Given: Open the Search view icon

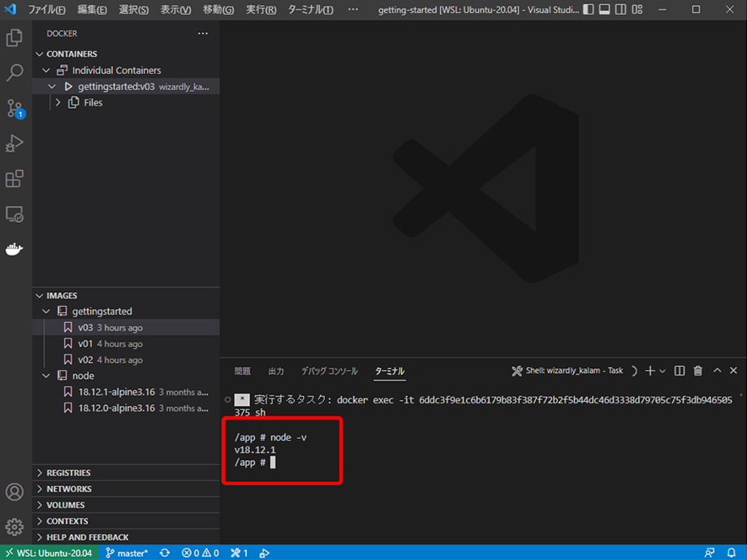Looking at the screenshot, I should [15, 73].
